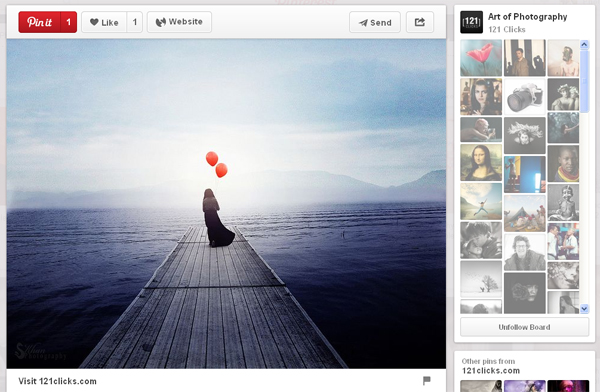
Task: Click the board scrollbar up arrow
Action: (584, 44)
